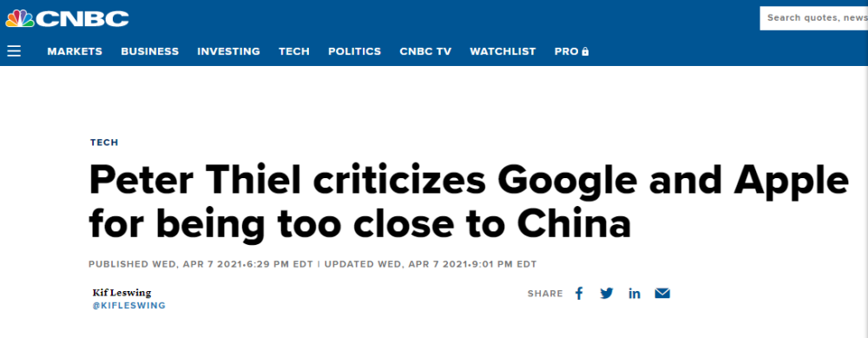Click the Peter Thiel article headline
Viewport: 868px width, 338px height.
[x=469, y=202]
